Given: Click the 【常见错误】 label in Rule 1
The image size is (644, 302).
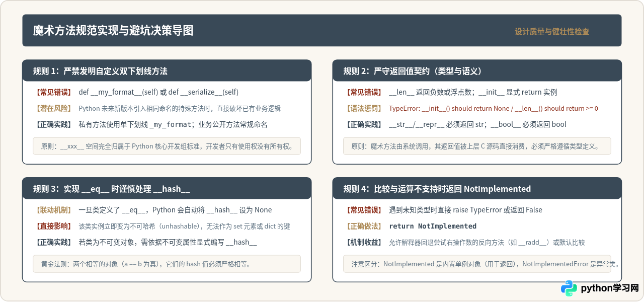Looking at the screenshot, I should tap(53, 92).
